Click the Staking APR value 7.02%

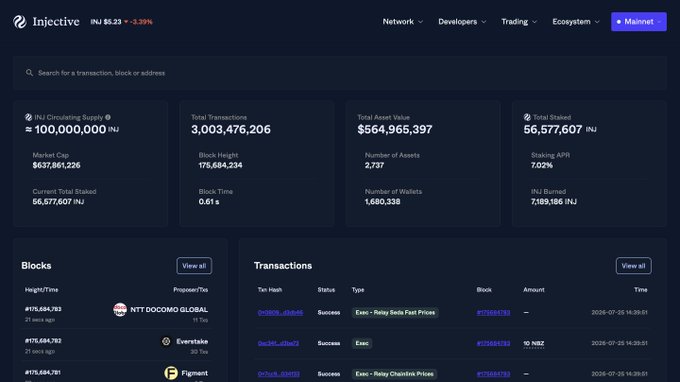(542, 165)
